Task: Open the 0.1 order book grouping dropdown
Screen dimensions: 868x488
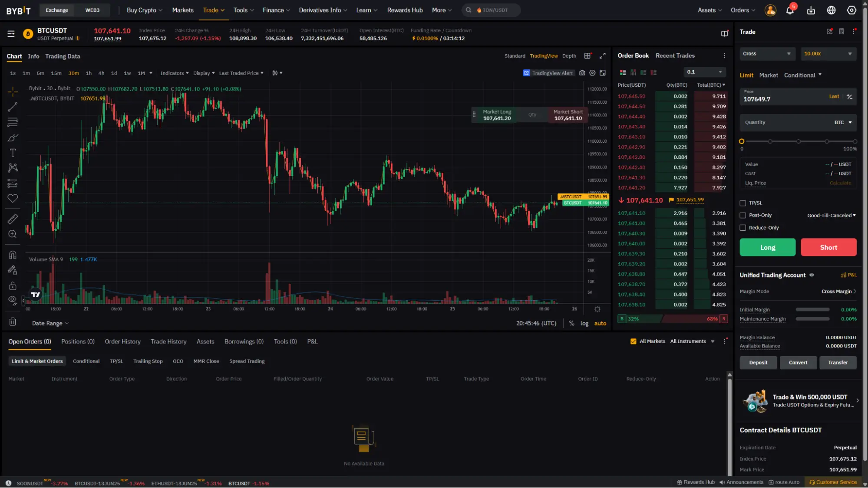Action: 705,72
